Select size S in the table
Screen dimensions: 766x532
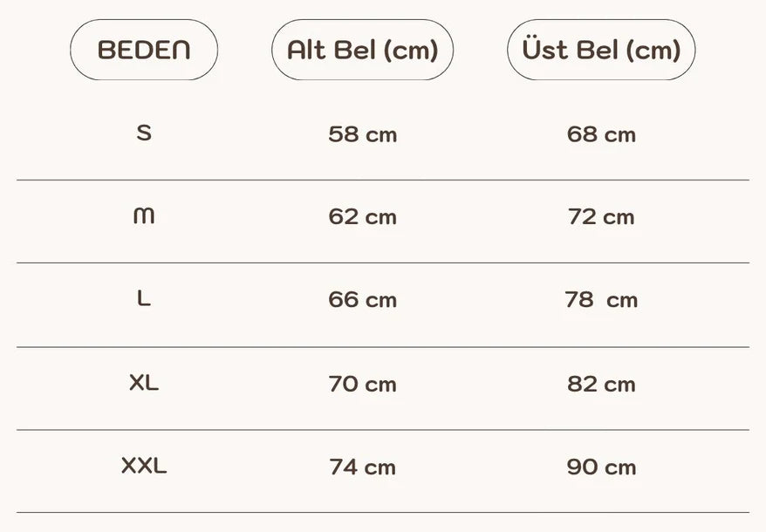(x=144, y=133)
